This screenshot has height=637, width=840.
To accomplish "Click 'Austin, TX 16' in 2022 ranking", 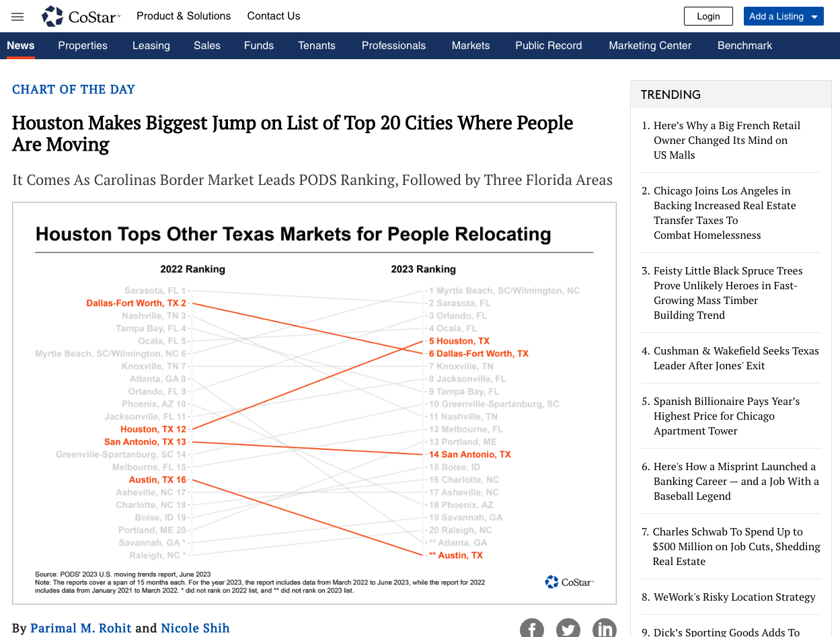I will click(x=157, y=480).
